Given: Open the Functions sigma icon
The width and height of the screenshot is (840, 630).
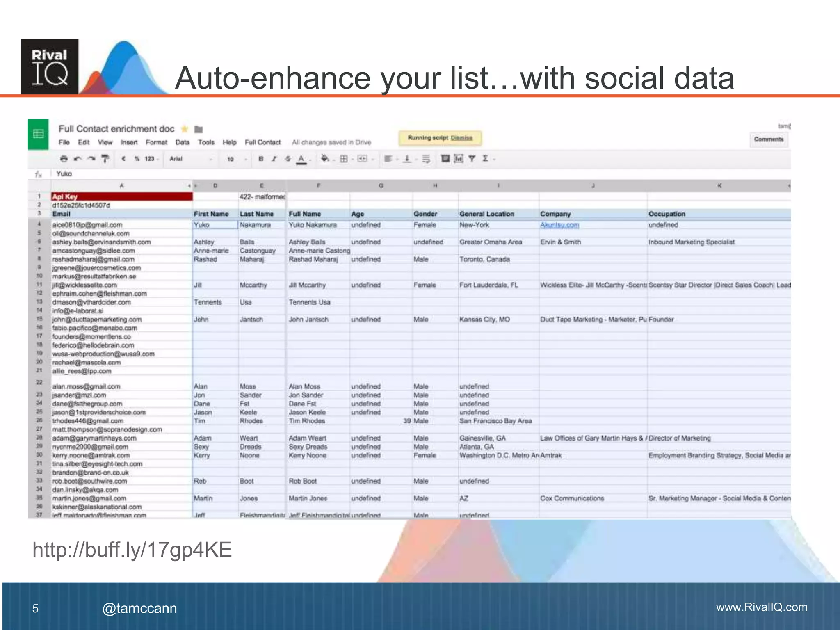Looking at the screenshot, I should 485,158.
